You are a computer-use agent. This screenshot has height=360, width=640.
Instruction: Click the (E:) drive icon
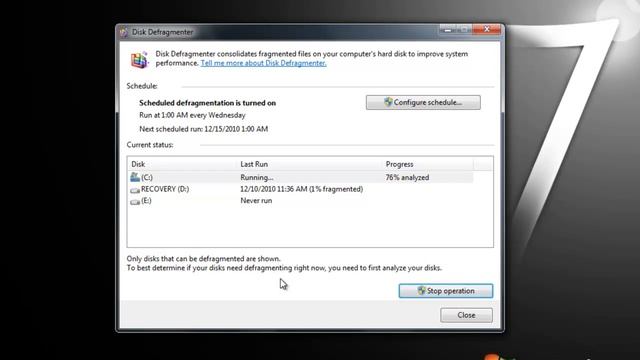click(x=135, y=201)
